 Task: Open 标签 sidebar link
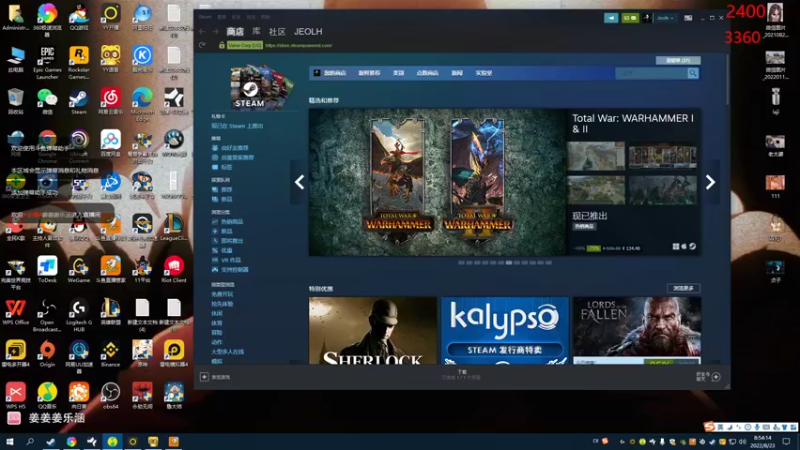pos(227,167)
